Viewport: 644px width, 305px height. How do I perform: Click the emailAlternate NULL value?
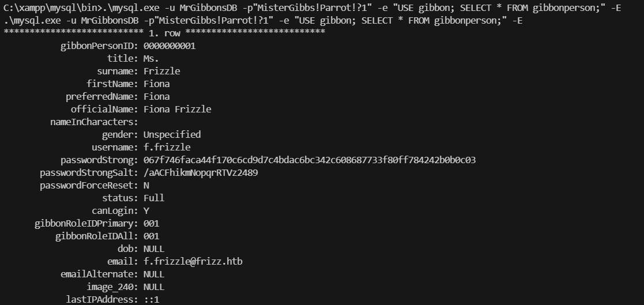click(x=154, y=274)
